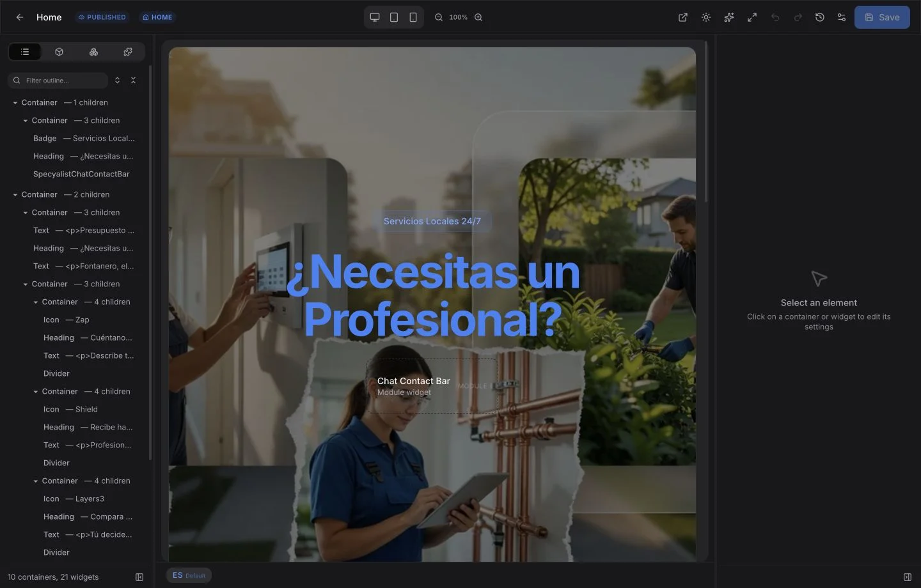Screen dimensions: 921x588
Task: Expand all outline nodes
Action: pos(117,81)
